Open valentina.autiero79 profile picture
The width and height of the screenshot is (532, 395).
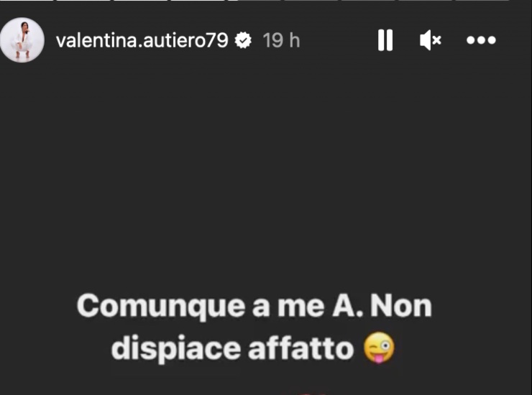pyautogui.click(x=22, y=40)
